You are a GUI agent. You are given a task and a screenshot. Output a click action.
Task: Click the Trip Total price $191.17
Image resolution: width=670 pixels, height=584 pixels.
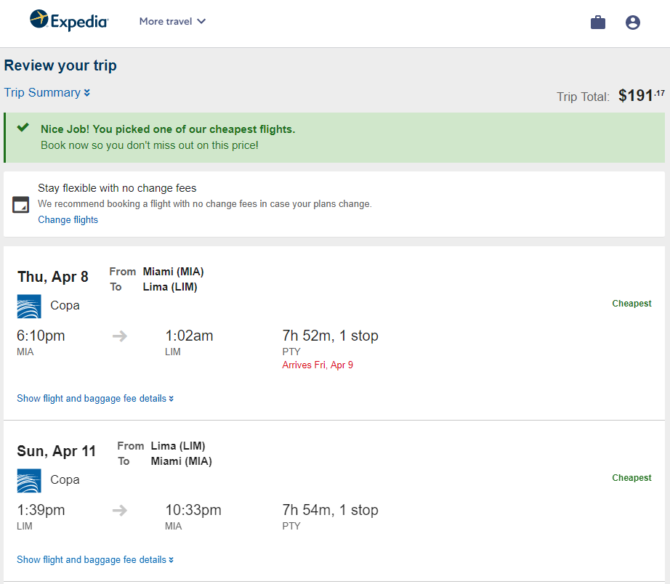641,95
